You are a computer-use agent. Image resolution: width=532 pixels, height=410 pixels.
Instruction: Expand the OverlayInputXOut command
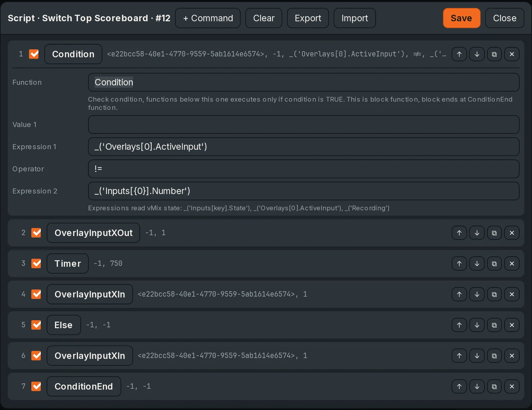[x=93, y=233]
